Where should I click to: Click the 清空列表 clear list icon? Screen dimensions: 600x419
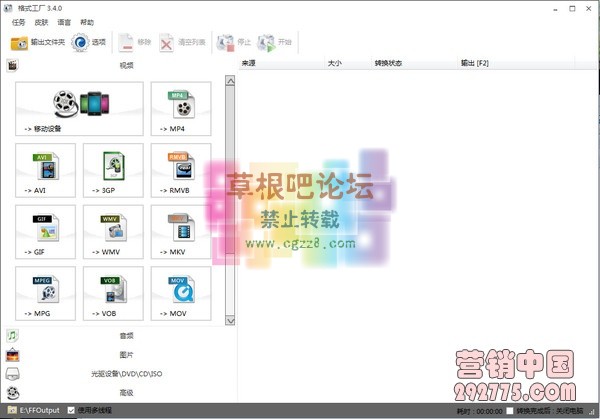point(166,43)
